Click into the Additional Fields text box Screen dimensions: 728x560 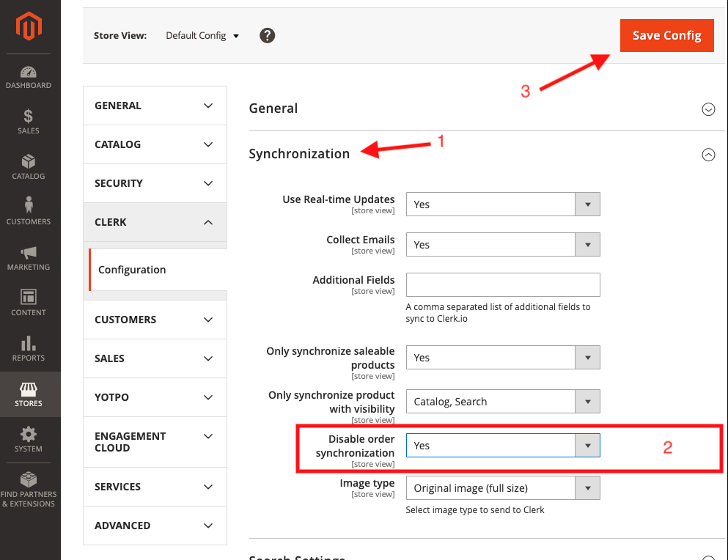point(503,284)
